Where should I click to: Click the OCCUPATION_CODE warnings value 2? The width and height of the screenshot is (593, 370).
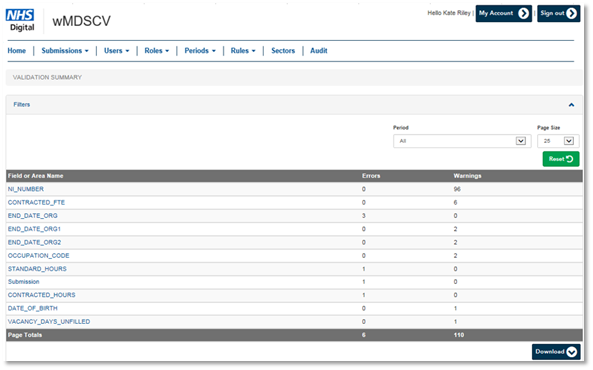point(455,256)
